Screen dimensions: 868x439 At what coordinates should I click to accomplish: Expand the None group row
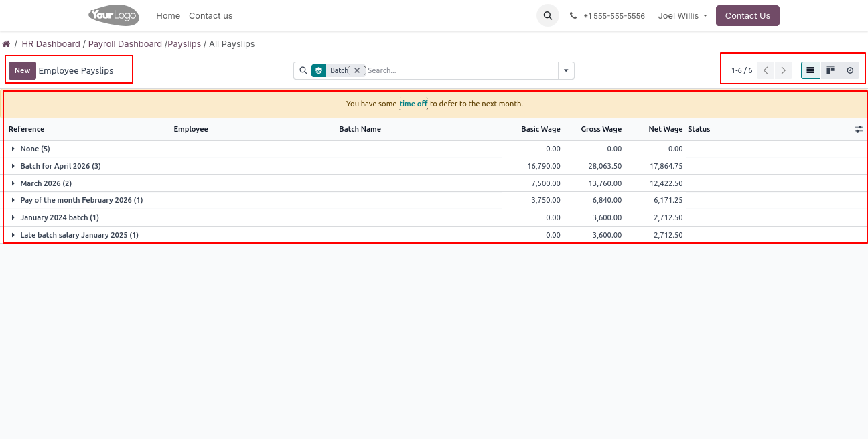35,149
